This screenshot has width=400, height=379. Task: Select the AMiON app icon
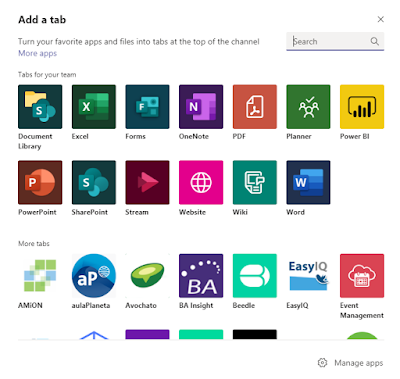(x=40, y=276)
